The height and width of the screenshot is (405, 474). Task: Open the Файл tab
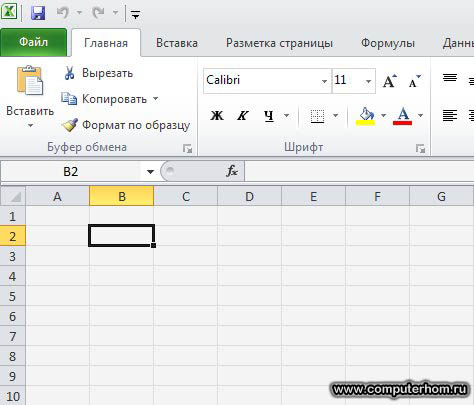point(33,42)
